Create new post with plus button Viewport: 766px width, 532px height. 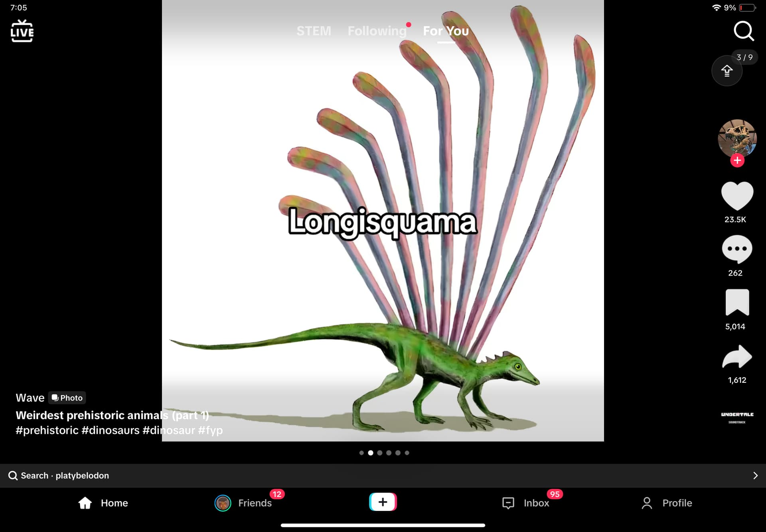(x=383, y=502)
